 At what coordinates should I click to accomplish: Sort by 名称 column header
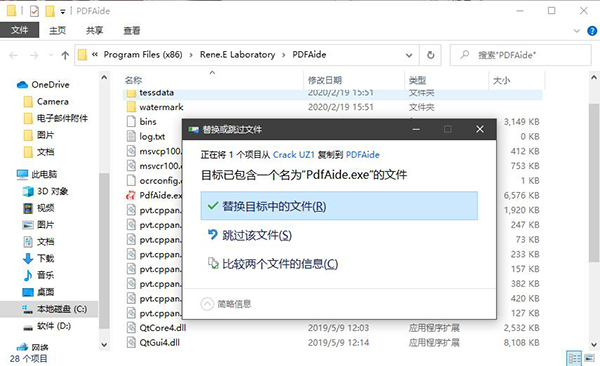point(133,80)
